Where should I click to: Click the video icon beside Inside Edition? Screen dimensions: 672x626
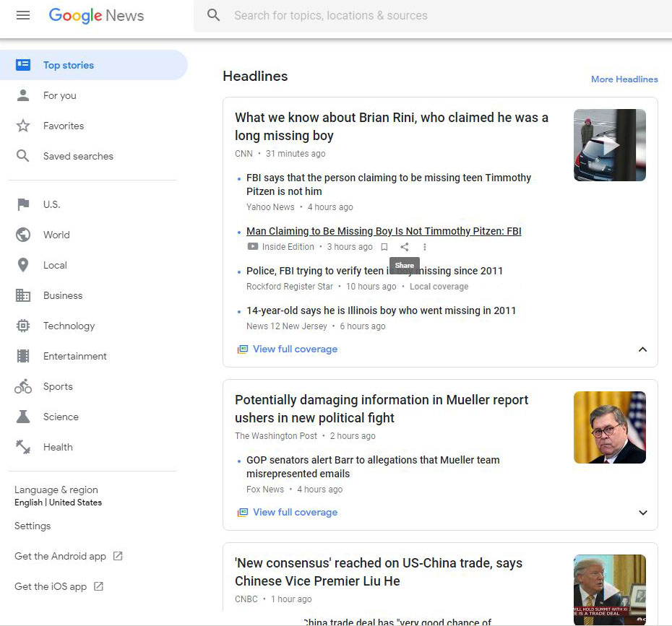253,247
